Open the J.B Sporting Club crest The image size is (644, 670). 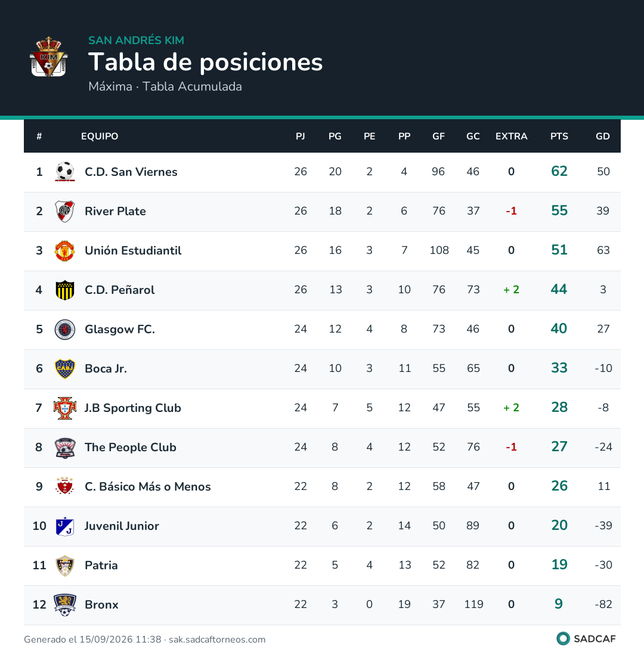(x=65, y=408)
